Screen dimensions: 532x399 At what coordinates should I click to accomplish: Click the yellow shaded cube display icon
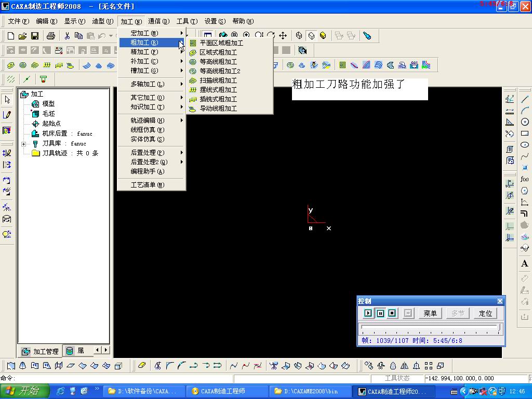coord(323,35)
